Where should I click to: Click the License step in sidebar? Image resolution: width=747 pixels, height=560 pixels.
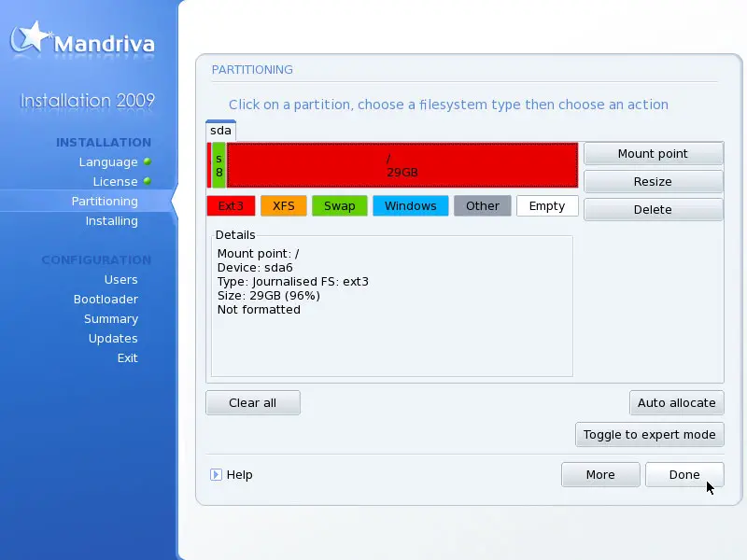[115, 182]
